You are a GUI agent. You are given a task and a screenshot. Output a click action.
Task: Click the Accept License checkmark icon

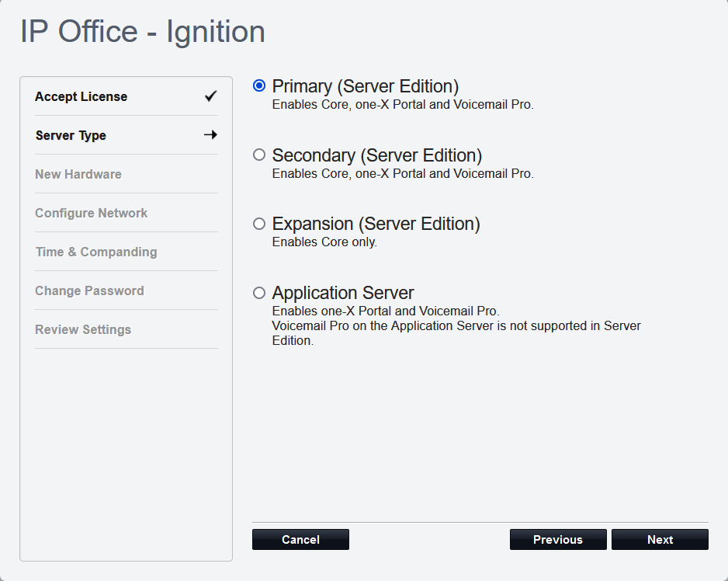coord(211,96)
